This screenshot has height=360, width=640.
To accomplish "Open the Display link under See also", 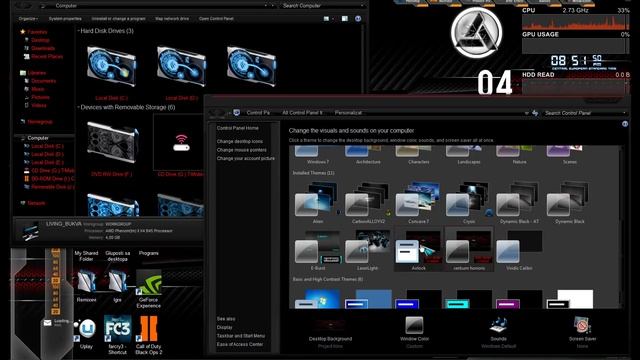I will (224, 327).
